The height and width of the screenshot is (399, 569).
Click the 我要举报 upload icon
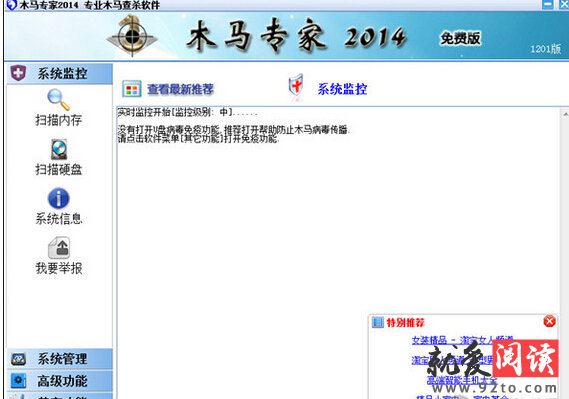click(59, 248)
